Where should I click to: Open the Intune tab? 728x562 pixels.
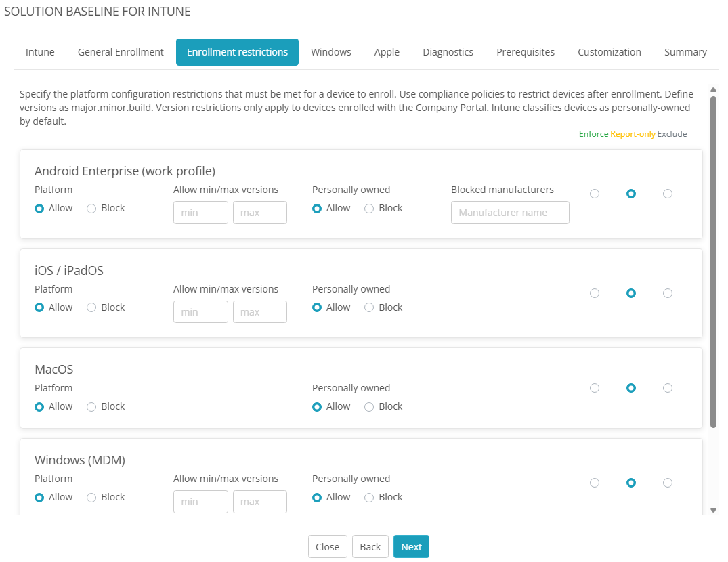click(x=40, y=52)
